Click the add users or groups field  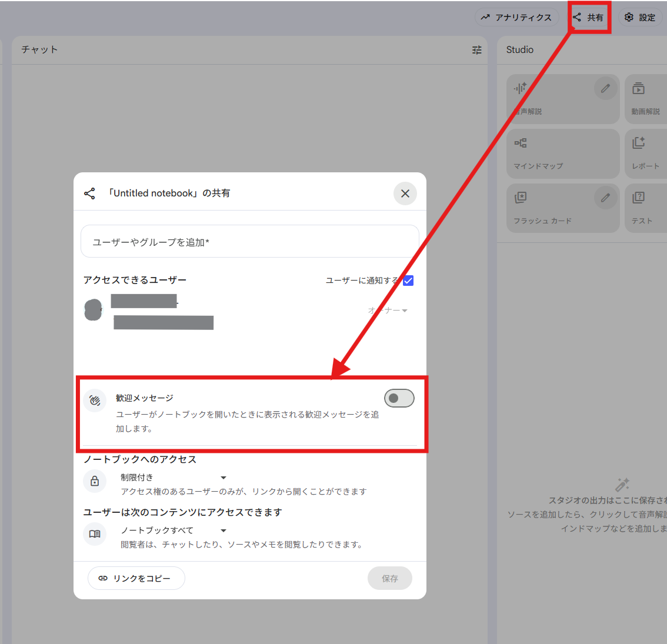pyautogui.click(x=249, y=242)
